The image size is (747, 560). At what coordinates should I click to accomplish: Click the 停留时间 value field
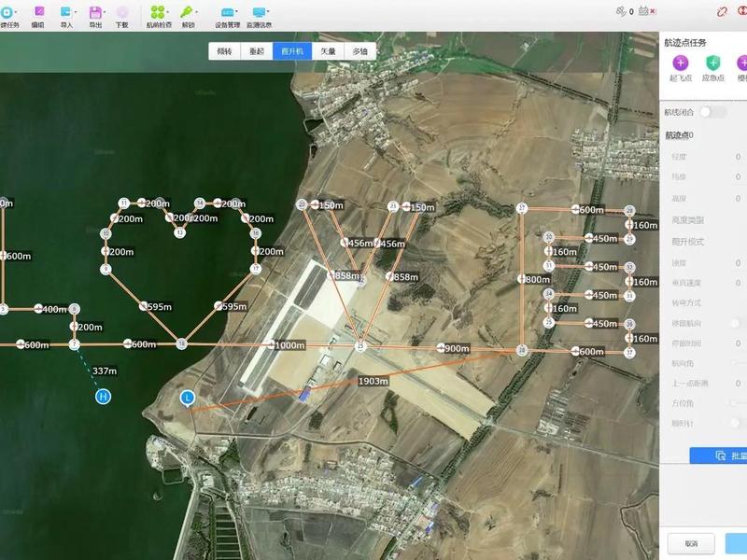pyautogui.click(x=738, y=343)
